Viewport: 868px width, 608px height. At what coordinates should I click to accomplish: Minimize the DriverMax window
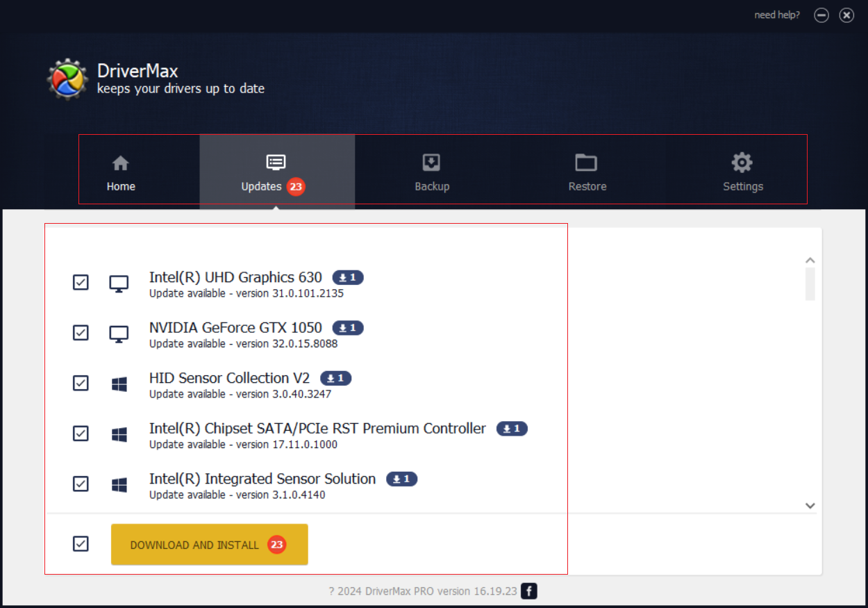821,15
